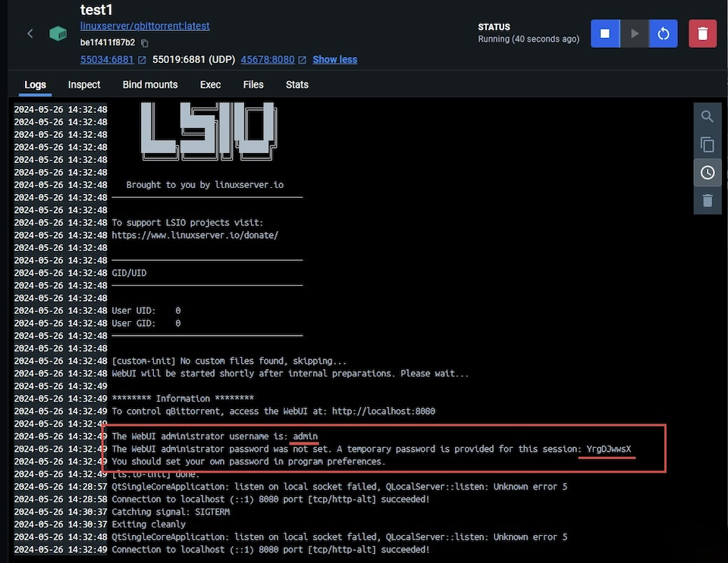The height and width of the screenshot is (563, 728).
Task: Open the Bind mounts tab
Action: click(x=150, y=85)
